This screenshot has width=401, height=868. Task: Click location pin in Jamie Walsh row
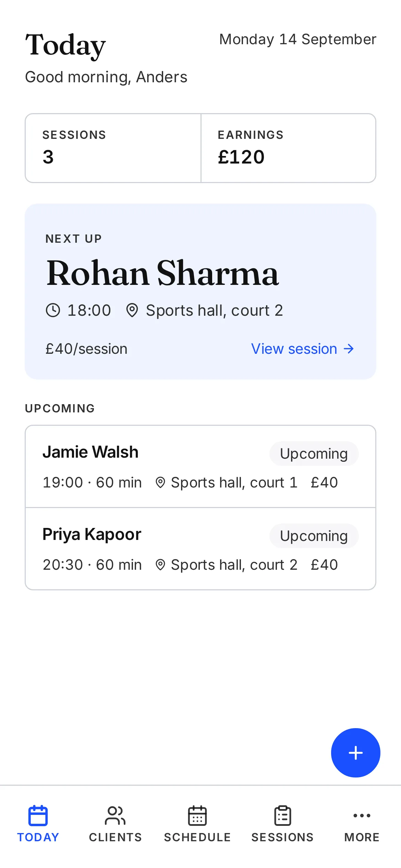[x=160, y=483]
